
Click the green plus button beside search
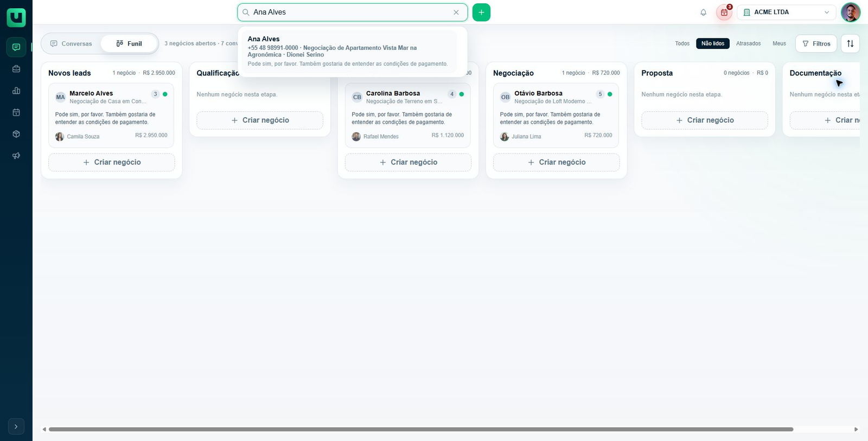click(x=481, y=12)
